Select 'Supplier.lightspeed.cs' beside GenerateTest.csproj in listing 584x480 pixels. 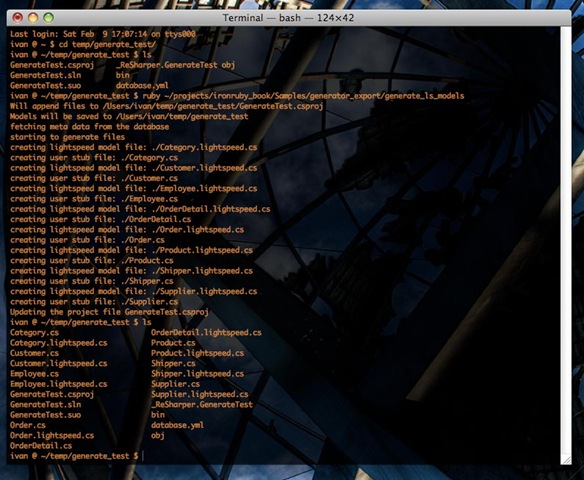[x=200, y=394]
